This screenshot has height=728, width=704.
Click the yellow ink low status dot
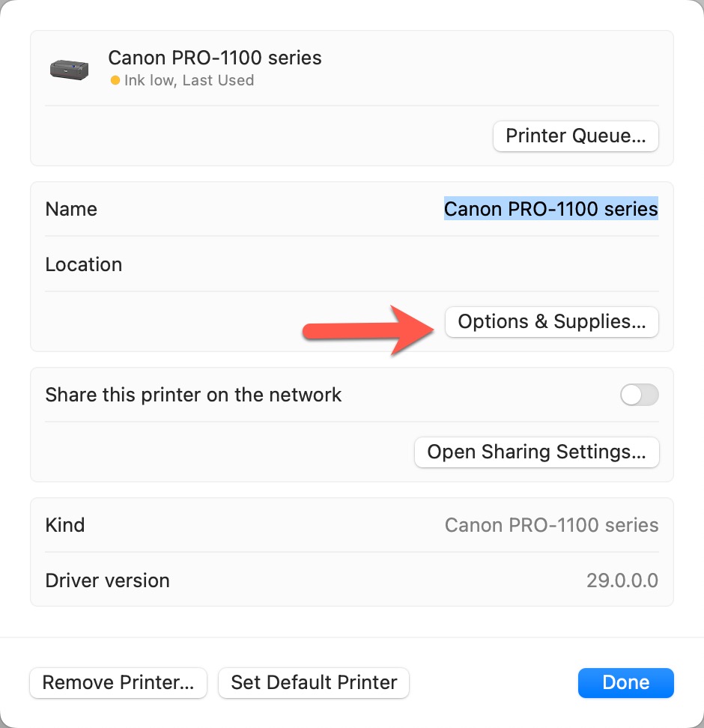(115, 80)
